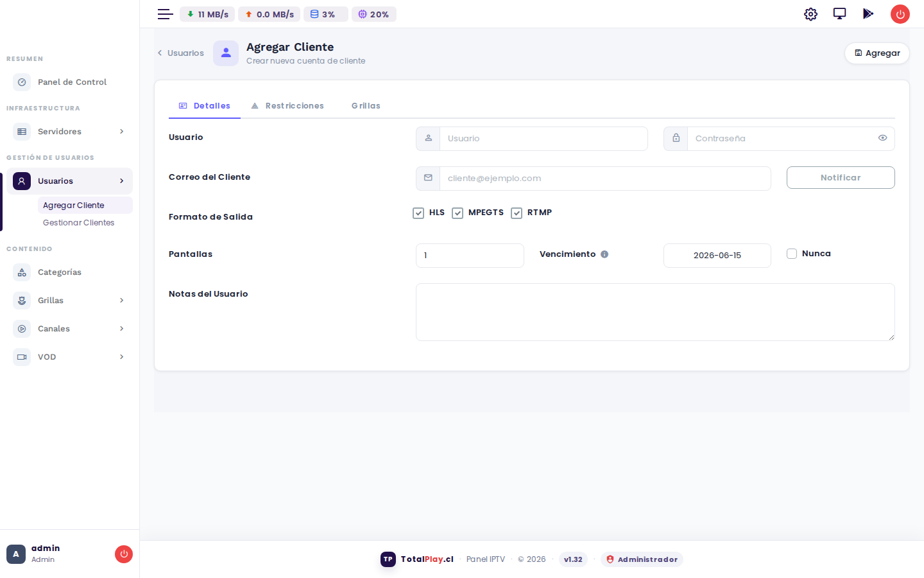Select Agregar Cliente in sidebar submenu

pyautogui.click(x=85, y=206)
